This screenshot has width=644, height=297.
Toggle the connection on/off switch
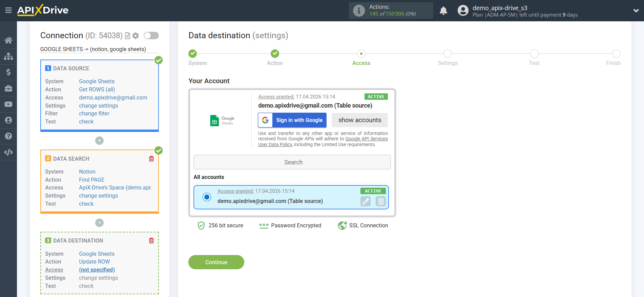click(151, 36)
